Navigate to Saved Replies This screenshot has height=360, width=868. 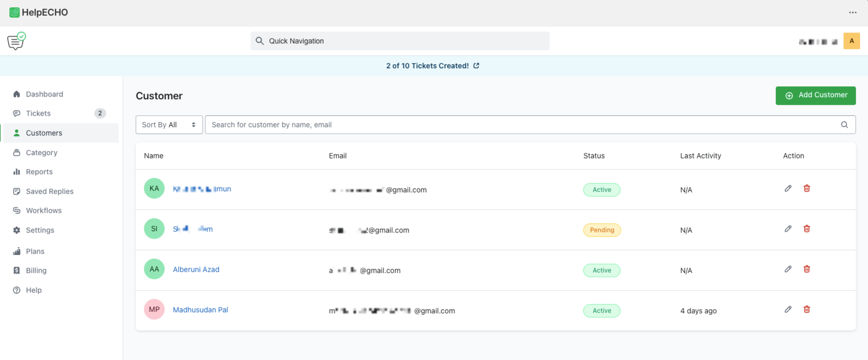pyautogui.click(x=50, y=191)
